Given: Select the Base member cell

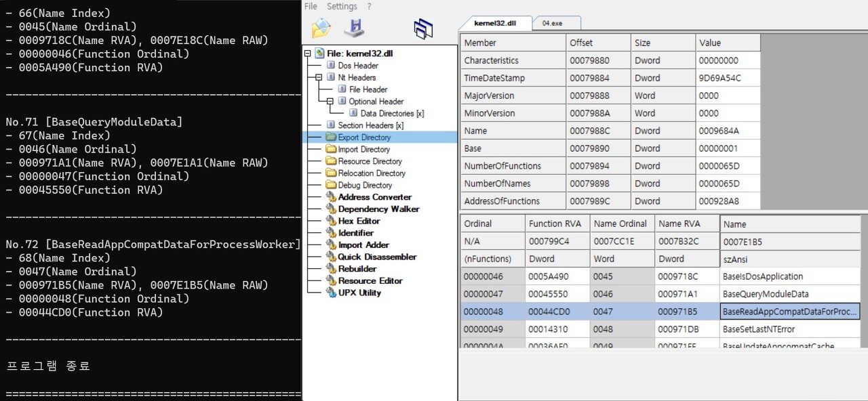Looking at the screenshot, I should point(513,148).
